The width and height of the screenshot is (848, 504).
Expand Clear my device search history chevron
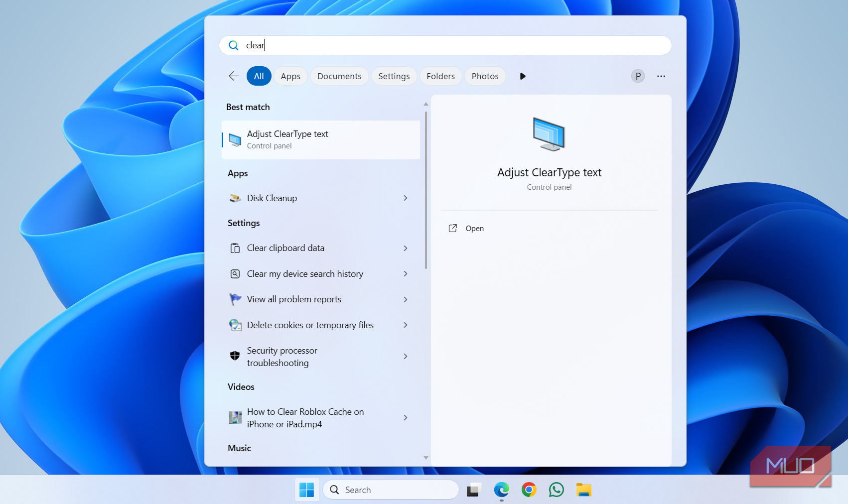coord(406,274)
